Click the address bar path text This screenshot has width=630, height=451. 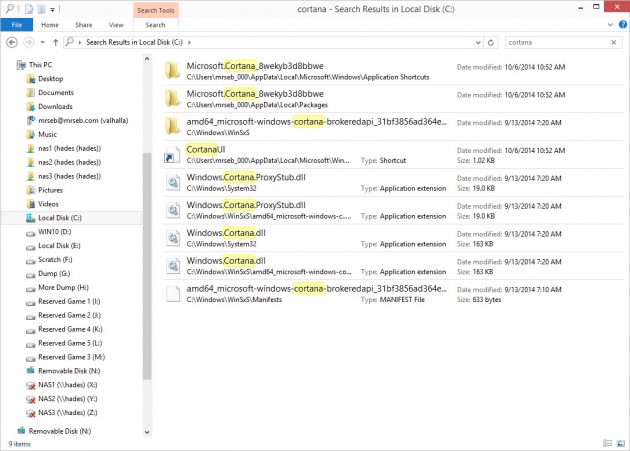(x=134, y=42)
